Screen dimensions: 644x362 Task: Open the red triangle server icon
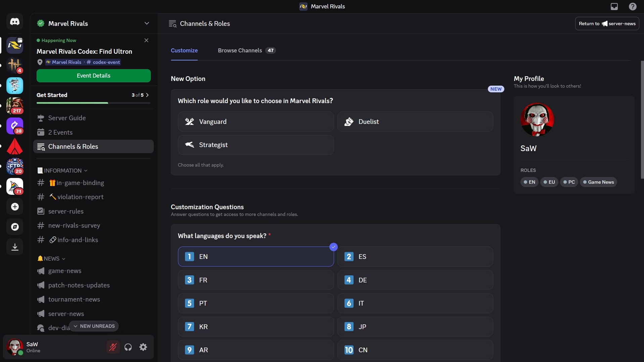coord(15,146)
